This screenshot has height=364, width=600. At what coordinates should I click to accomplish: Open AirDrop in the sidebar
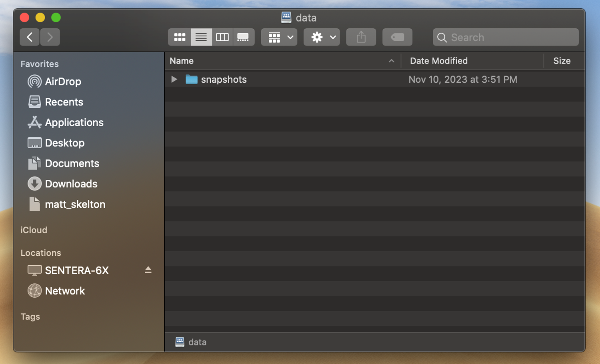pyautogui.click(x=63, y=82)
